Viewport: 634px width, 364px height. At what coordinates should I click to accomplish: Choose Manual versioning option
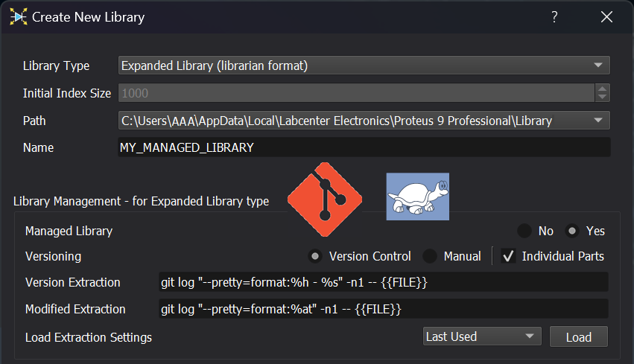[x=430, y=256]
